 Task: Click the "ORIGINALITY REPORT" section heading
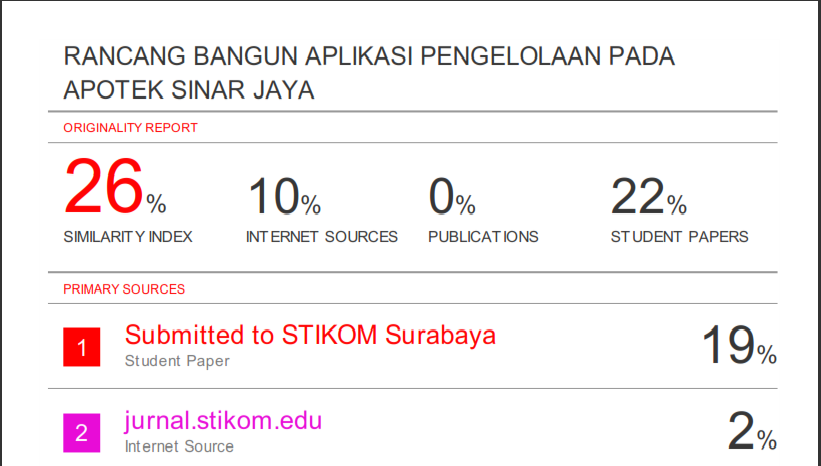coord(130,128)
